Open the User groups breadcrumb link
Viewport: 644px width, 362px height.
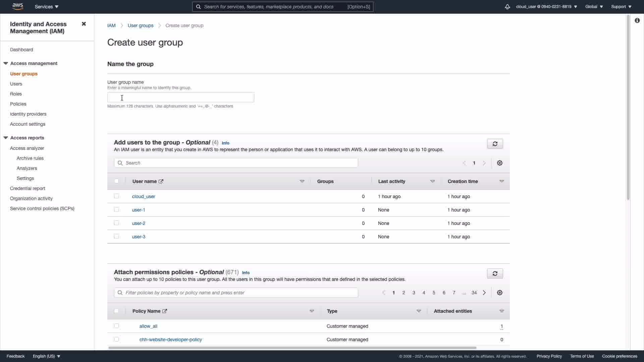[x=140, y=25]
